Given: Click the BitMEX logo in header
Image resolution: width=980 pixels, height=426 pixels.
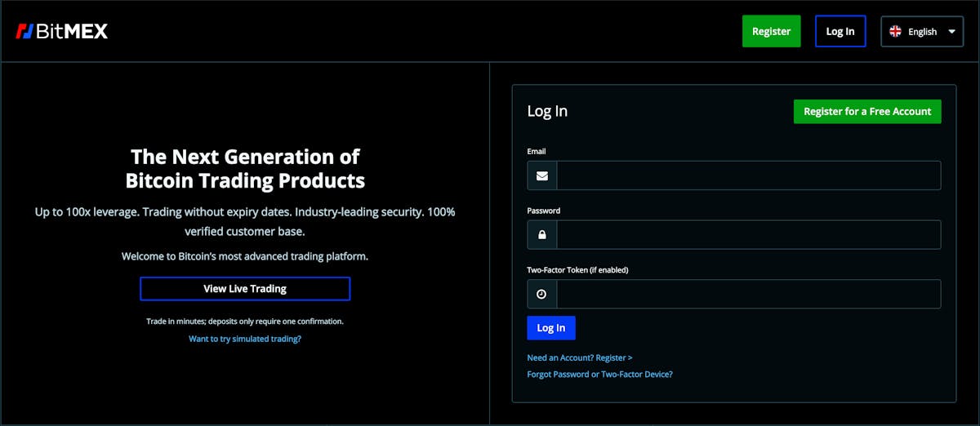Looking at the screenshot, I should tap(61, 31).
